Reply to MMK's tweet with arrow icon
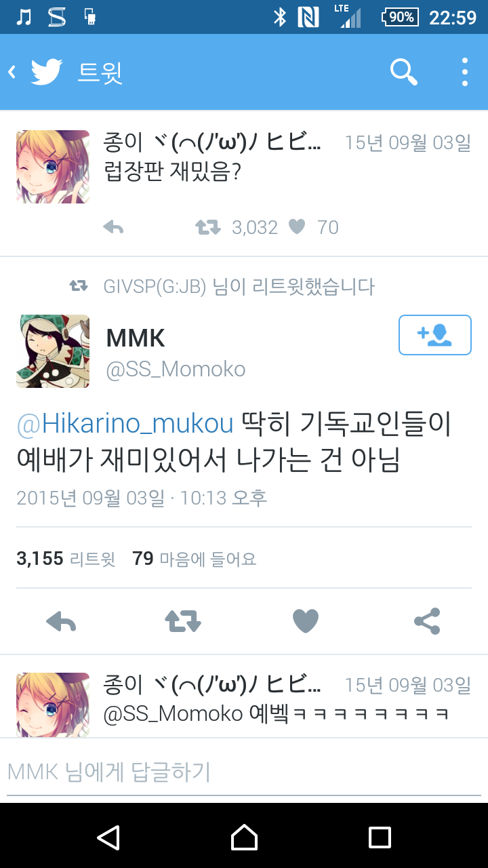Image resolution: width=488 pixels, height=868 pixels. [x=61, y=621]
